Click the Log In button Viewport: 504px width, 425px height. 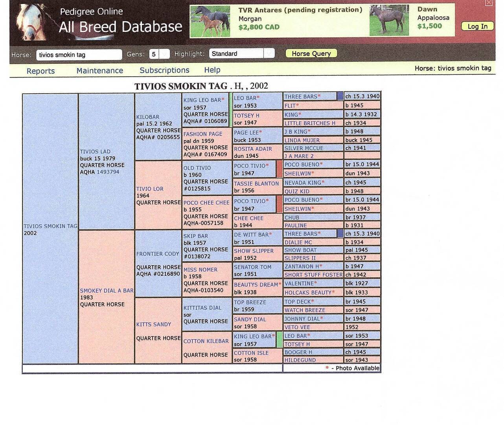click(477, 26)
